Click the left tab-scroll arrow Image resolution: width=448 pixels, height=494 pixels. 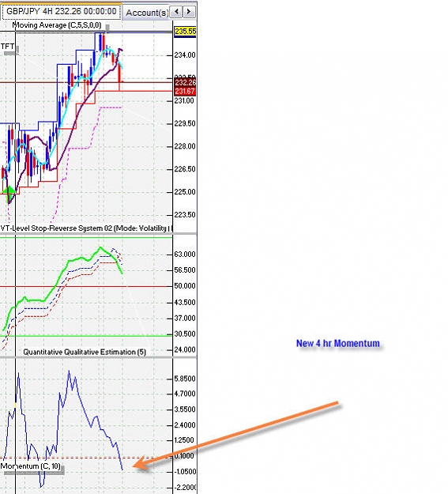click(176, 12)
